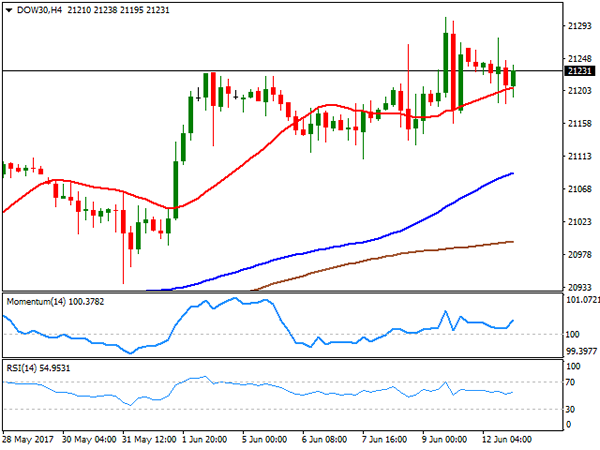Click the 31 May 12:00 time label
The height and width of the screenshot is (450, 600).
tap(149, 439)
